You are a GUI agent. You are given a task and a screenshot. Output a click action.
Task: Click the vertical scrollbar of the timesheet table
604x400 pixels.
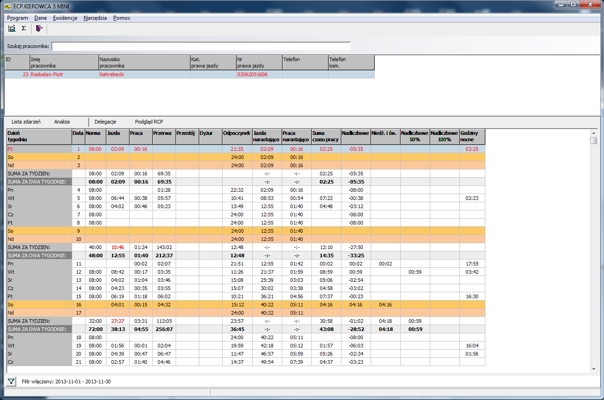(598, 250)
